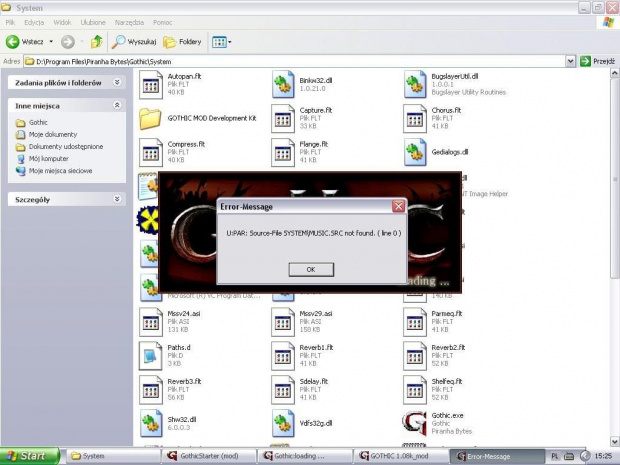Switch to Gothic:loading taskbar window
This screenshot has height=465, width=620.
point(305,456)
